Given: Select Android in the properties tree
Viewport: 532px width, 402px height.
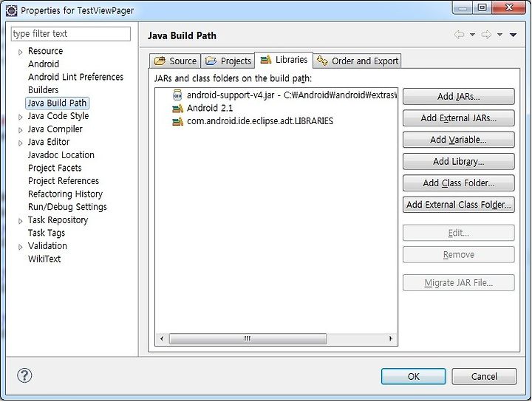Looking at the screenshot, I should [44, 64].
